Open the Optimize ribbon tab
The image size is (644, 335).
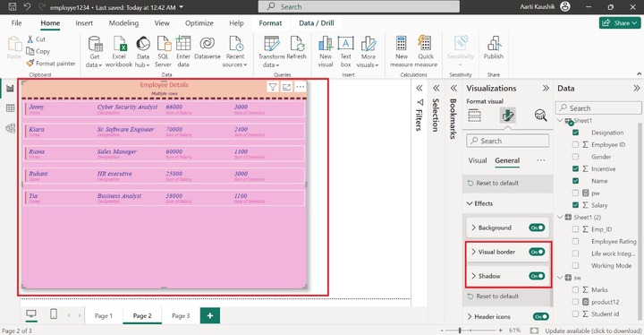(199, 23)
